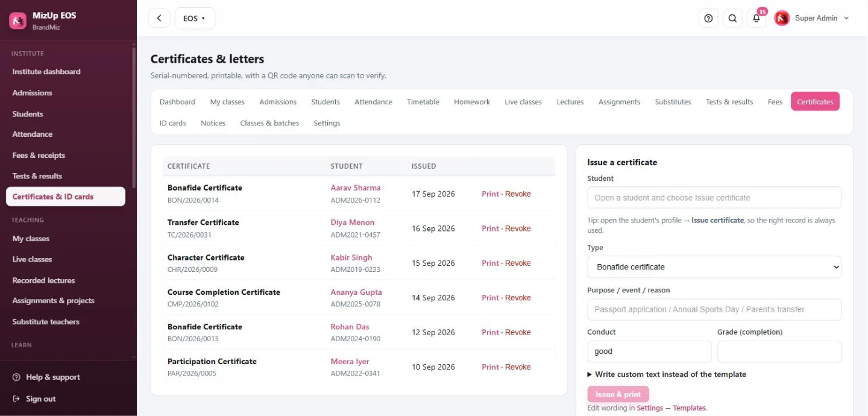Open student link Meera Iyer
The height and width of the screenshot is (416, 868).
pos(350,362)
